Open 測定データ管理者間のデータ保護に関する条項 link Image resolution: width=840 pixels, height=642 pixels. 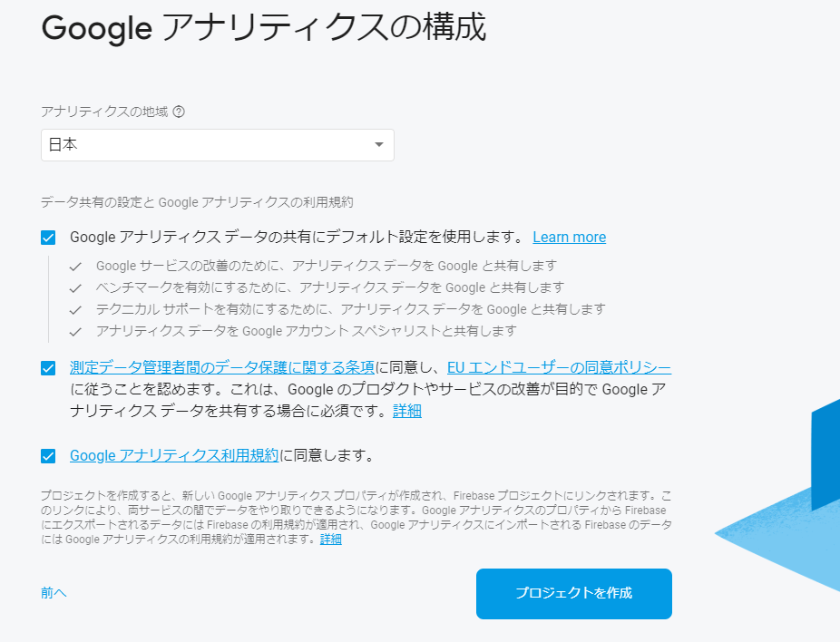pos(221,367)
